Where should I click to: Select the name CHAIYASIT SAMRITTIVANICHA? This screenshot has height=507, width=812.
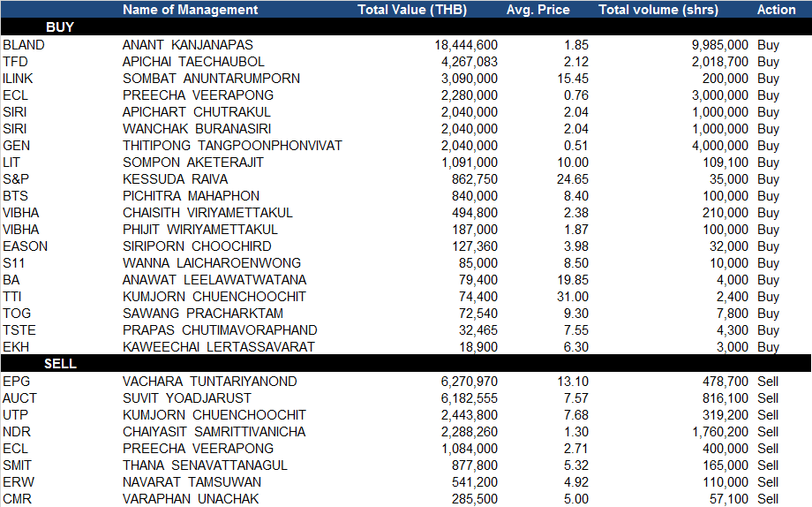(214, 432)
